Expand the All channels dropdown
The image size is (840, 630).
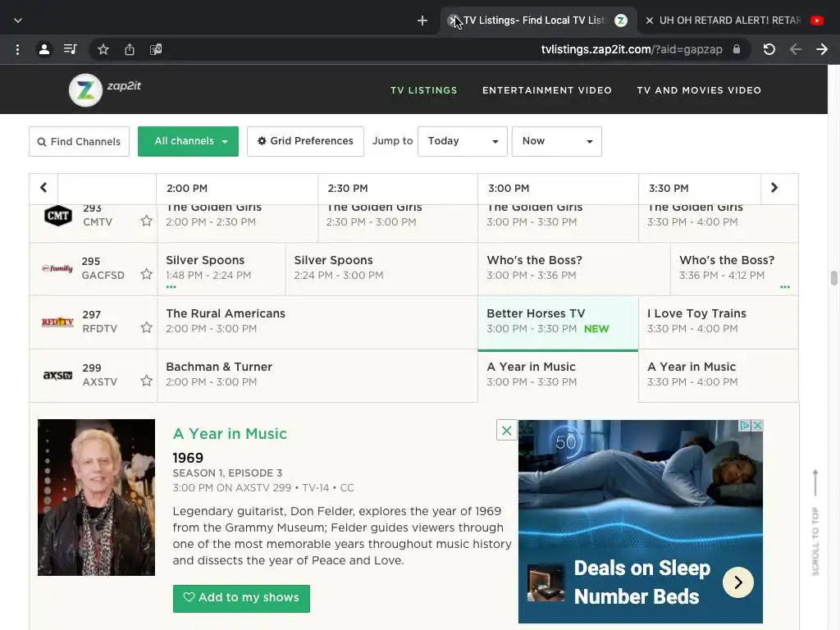pos(188,141)
